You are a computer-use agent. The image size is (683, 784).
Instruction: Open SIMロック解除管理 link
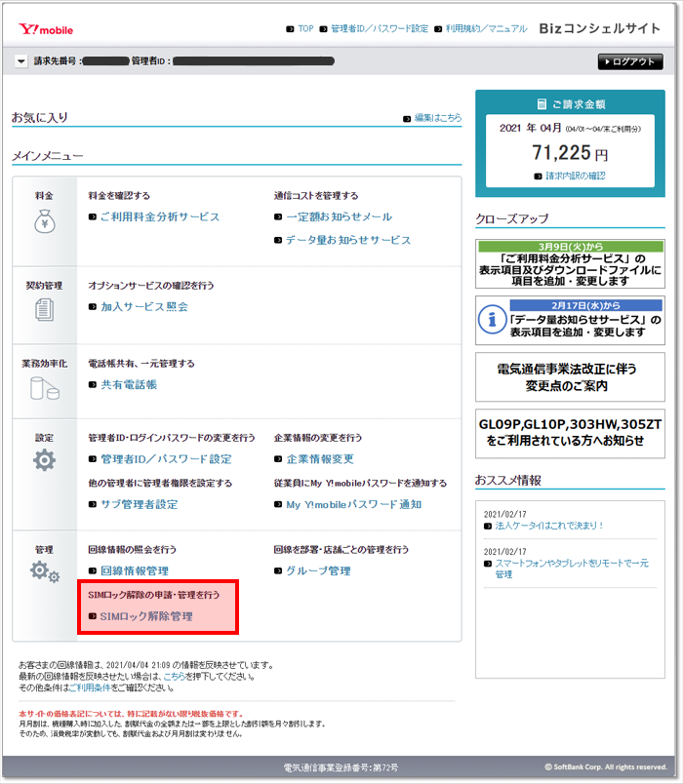[145, 616]
